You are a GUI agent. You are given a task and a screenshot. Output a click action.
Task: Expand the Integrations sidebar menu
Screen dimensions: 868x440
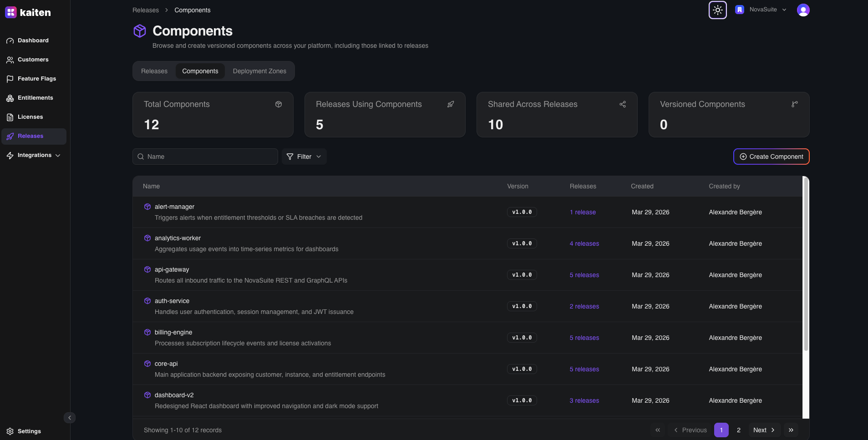[x=34, y=155]
